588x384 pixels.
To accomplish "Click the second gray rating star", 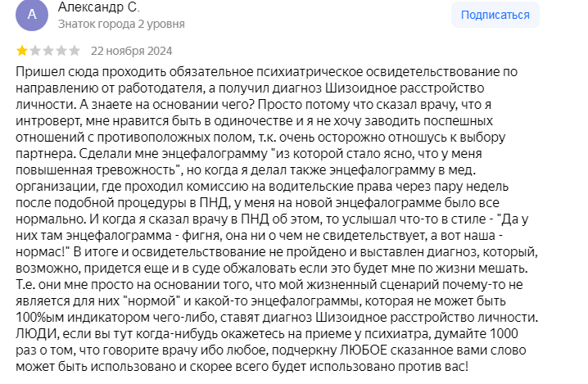I will tap(35, 51).
